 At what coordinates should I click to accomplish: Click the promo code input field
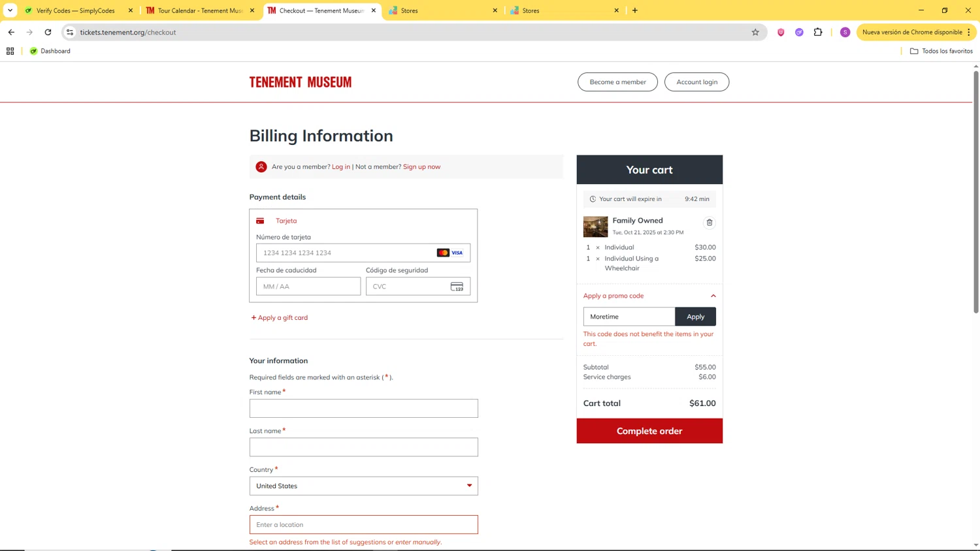629,317
